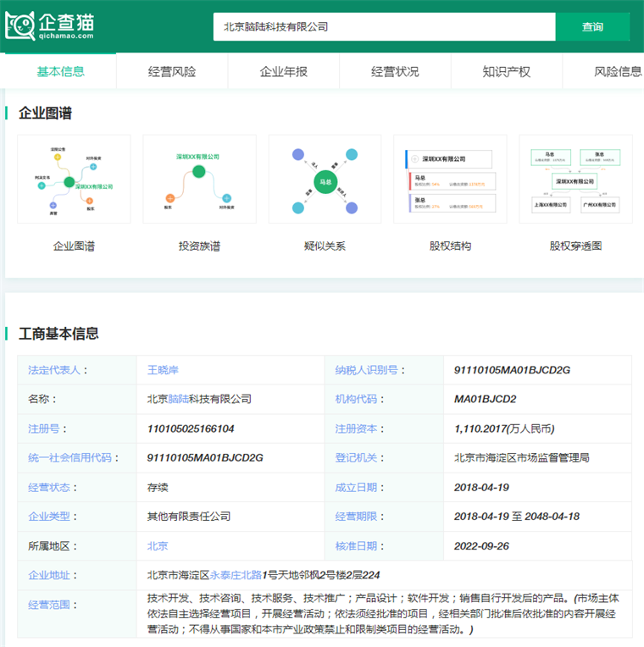644x647 pixels.
Task: Open legal representative 王晓岸 link
Action: click(163, 370)
